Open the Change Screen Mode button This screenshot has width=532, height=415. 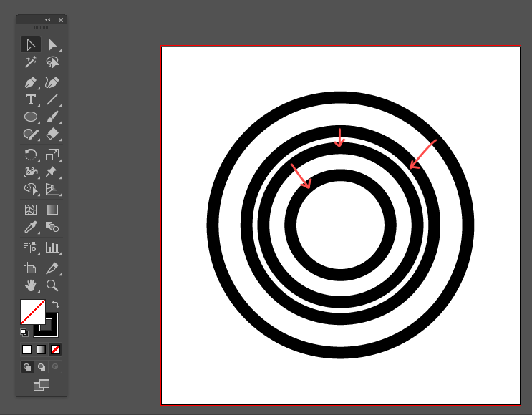pos(42,385)
